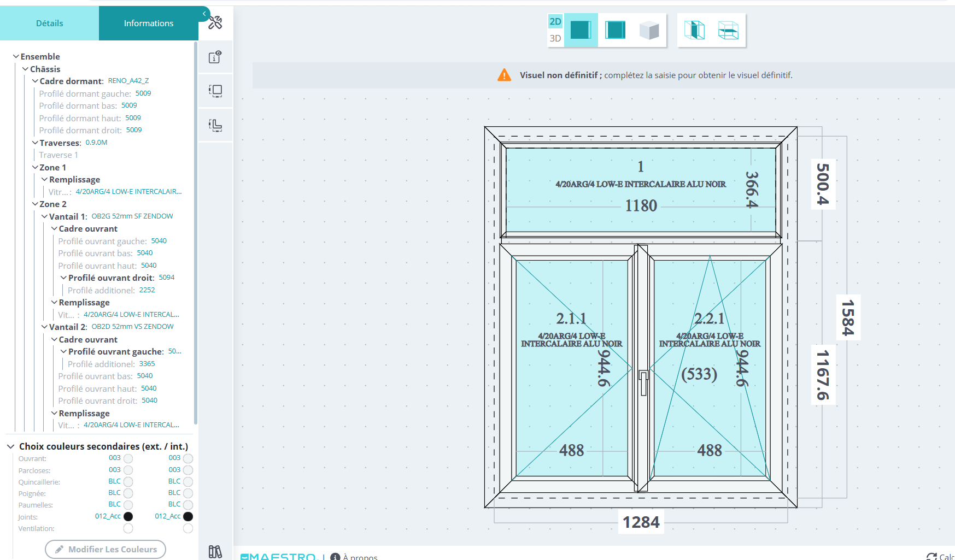The image size is (955, 560).
Task: Select Profilé dormant gauche 5009 row
Action: (x=95, y=93)
